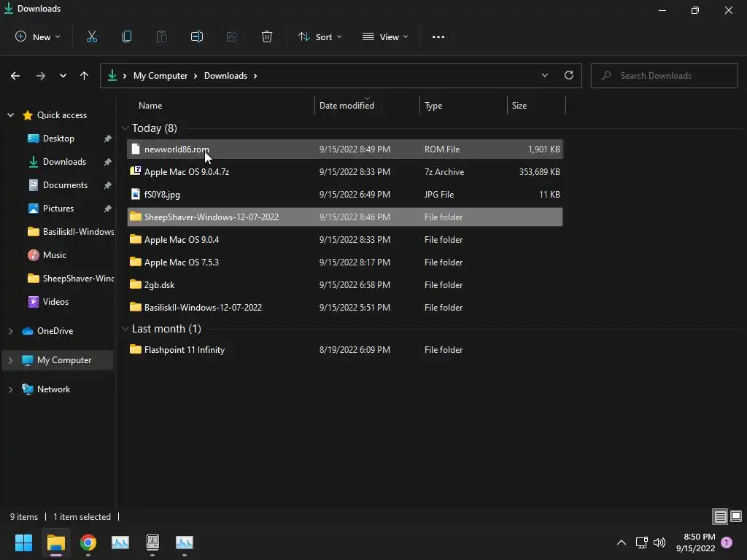Click the Cut scissors icon
The image size is (747, 560).
tap(91, 36)
